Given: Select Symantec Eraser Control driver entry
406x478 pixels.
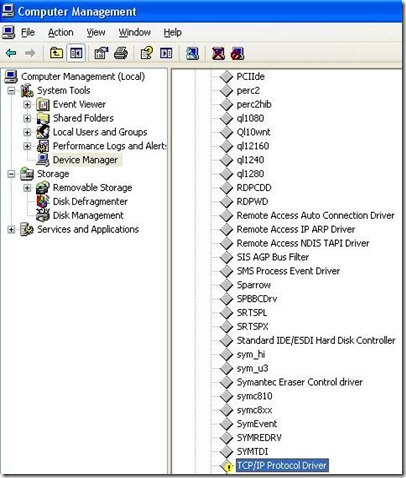Looking at the screenshot, I should pyautogui.click(x=300, y=382).
